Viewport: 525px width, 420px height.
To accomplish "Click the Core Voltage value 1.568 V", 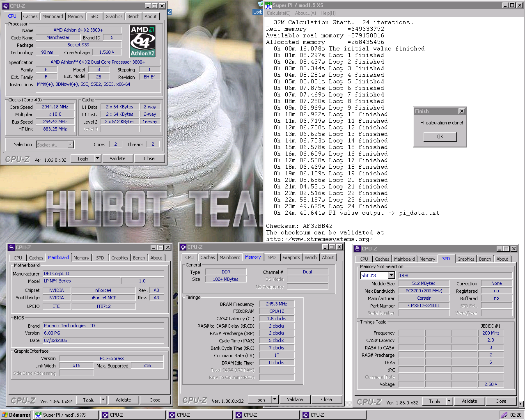I will 107,52.
